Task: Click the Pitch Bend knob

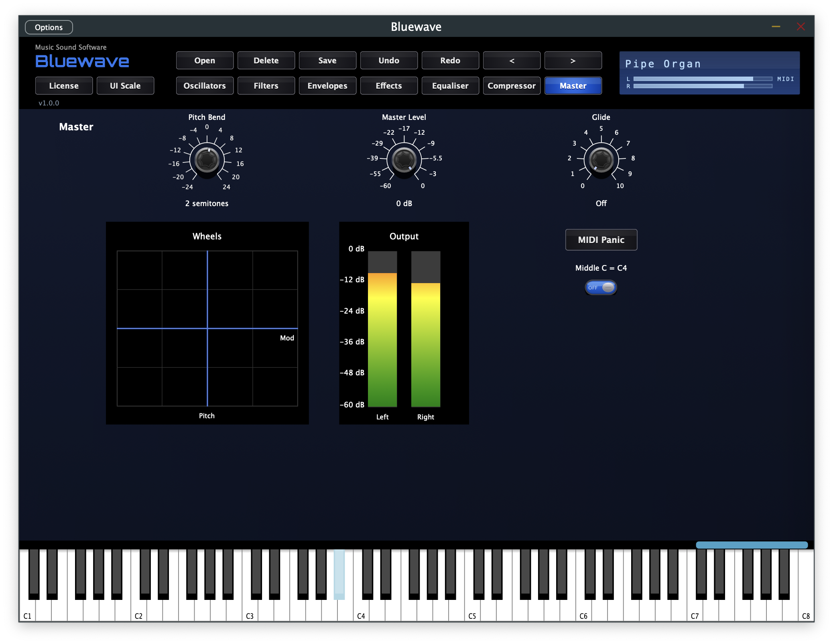Action: point(207,160)
